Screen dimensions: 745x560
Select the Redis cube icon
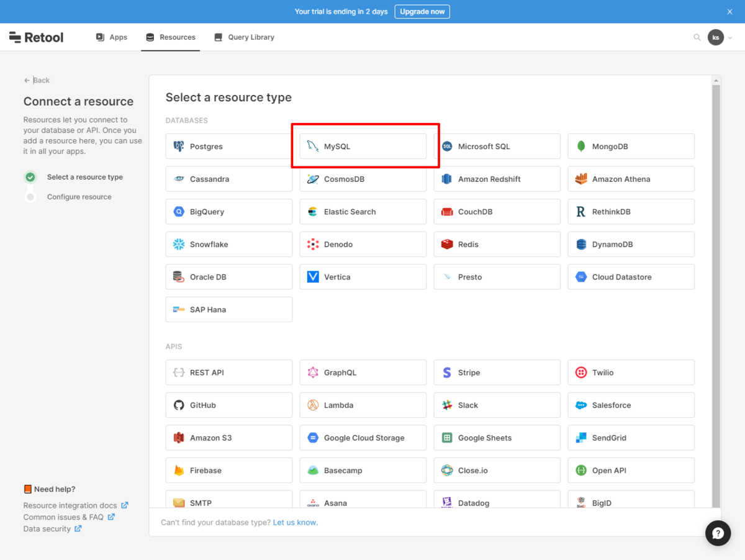click(447, 245)
